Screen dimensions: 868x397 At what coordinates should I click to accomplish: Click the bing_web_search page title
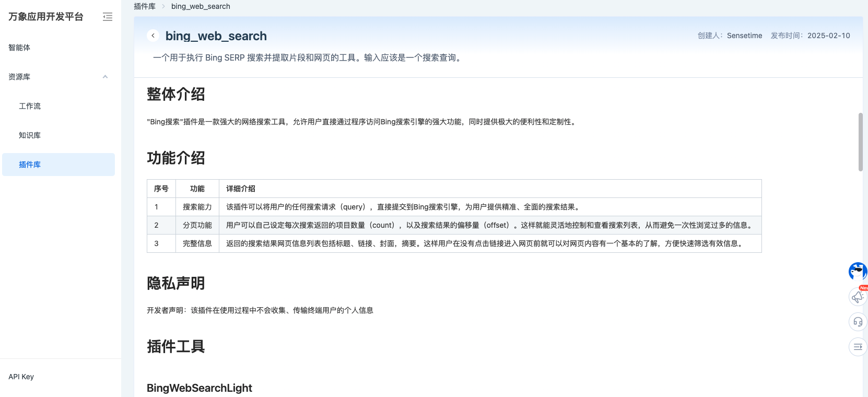tap(216, 36)
